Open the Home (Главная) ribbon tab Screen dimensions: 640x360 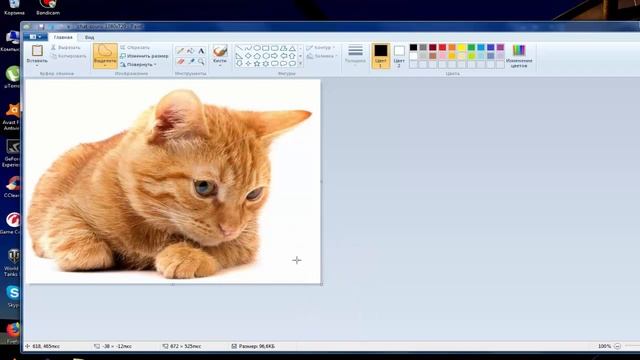(x=63, y=37)
